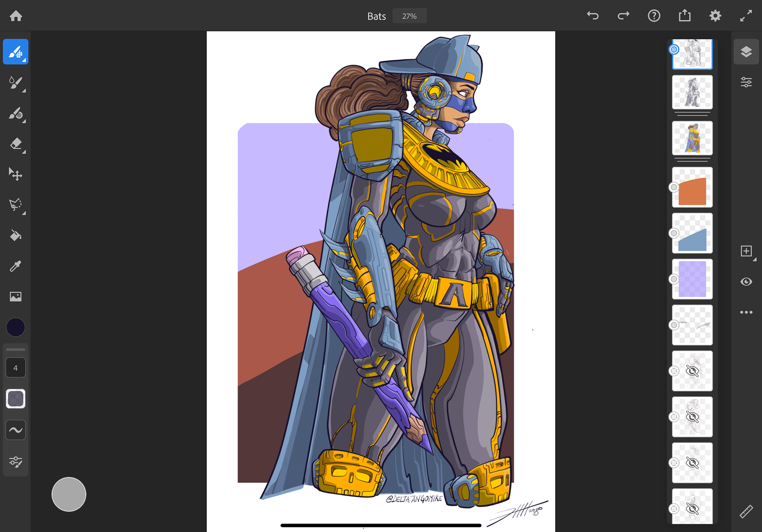
Task: Open the Help menu
Action: (654, 16)
